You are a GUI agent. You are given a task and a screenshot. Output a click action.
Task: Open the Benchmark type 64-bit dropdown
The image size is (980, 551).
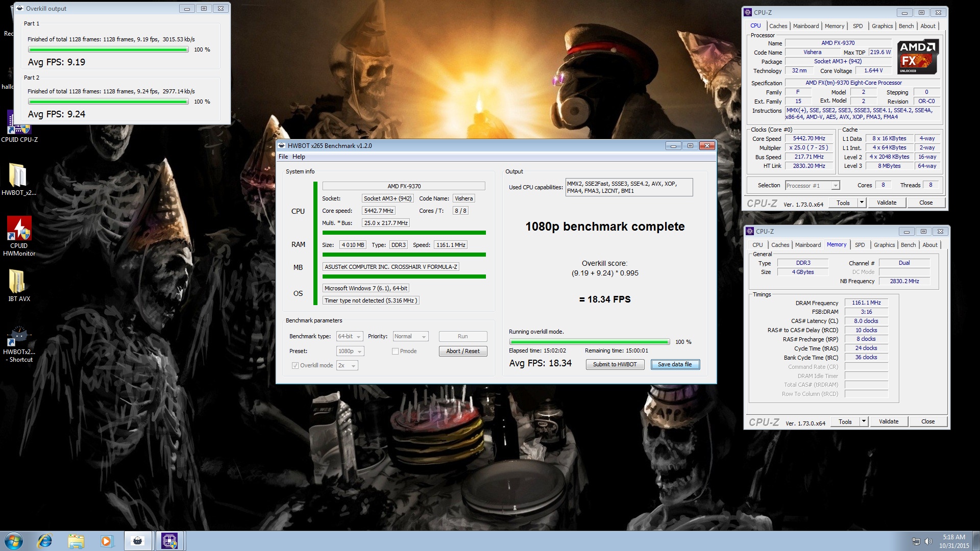[x=350, y=337]
